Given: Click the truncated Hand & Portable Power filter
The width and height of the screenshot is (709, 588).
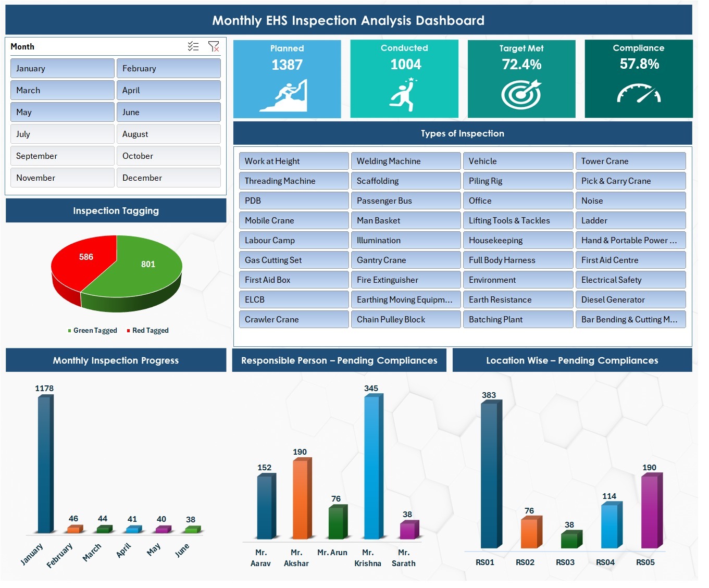Looking at the screenshot, I should [630, 240].
